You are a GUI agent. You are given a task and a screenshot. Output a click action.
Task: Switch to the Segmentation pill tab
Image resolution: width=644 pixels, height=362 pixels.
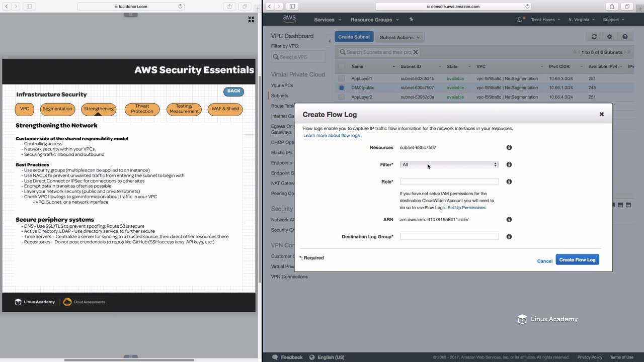pyautogui.click(x=57, y=109)
